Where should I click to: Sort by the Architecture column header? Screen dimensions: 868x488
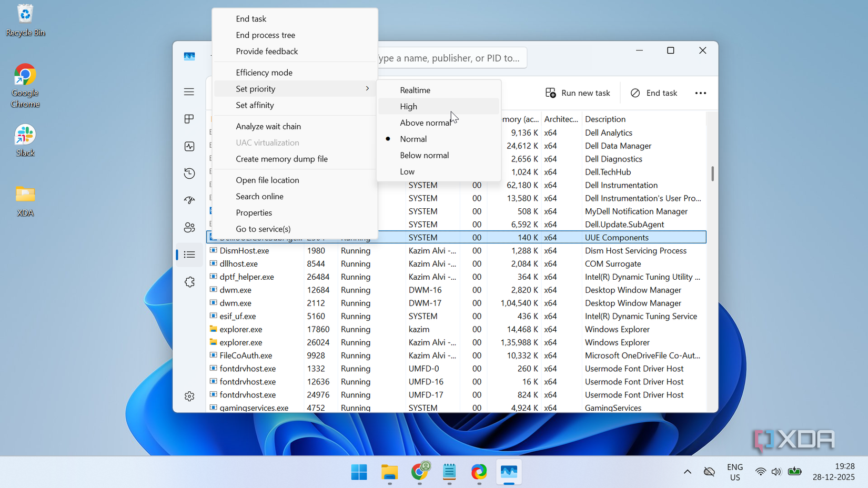click(x=561, y=119)
